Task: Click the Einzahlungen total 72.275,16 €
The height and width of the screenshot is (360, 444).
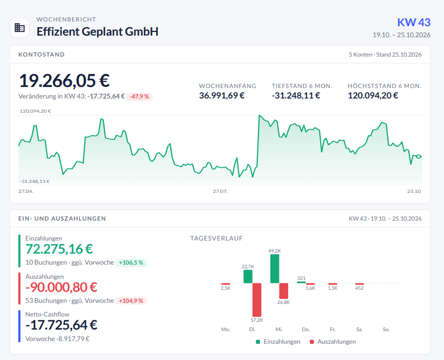Action: click(59, 249)
